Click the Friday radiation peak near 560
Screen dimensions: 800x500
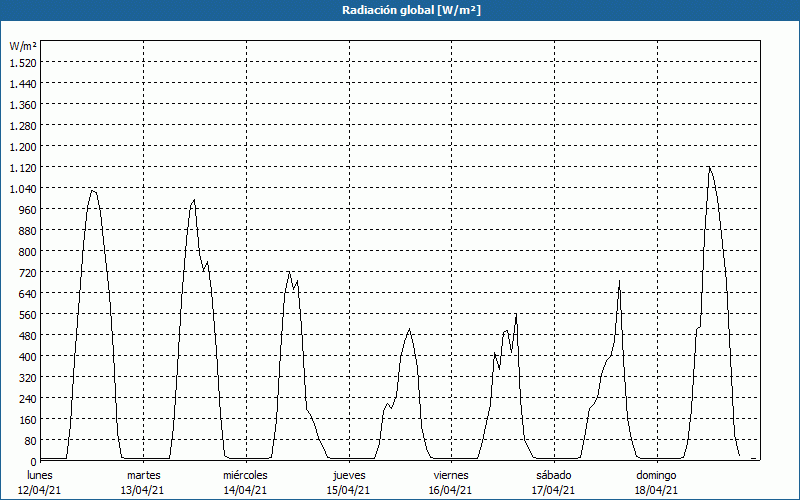pyautogui.click(x=516, y=314)
